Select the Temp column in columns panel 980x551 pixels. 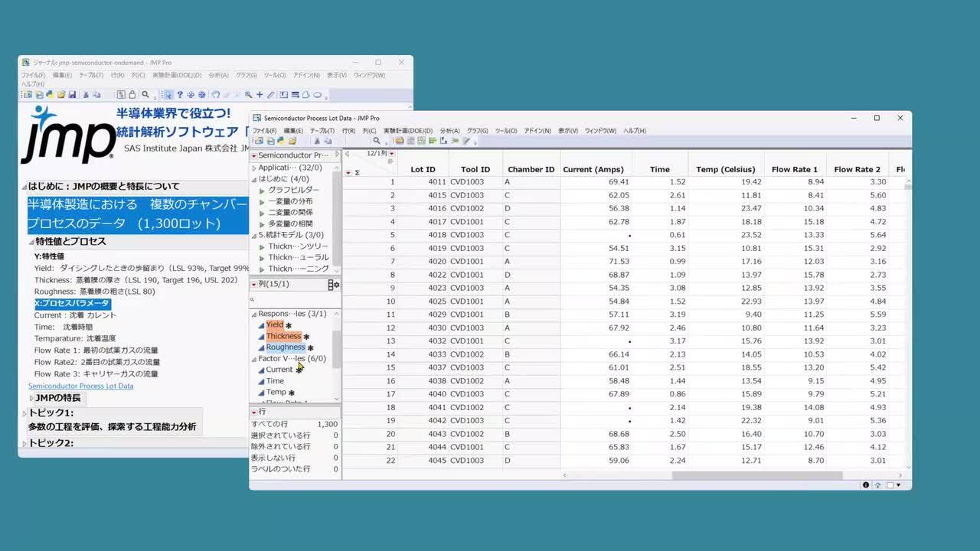point(276,393)
